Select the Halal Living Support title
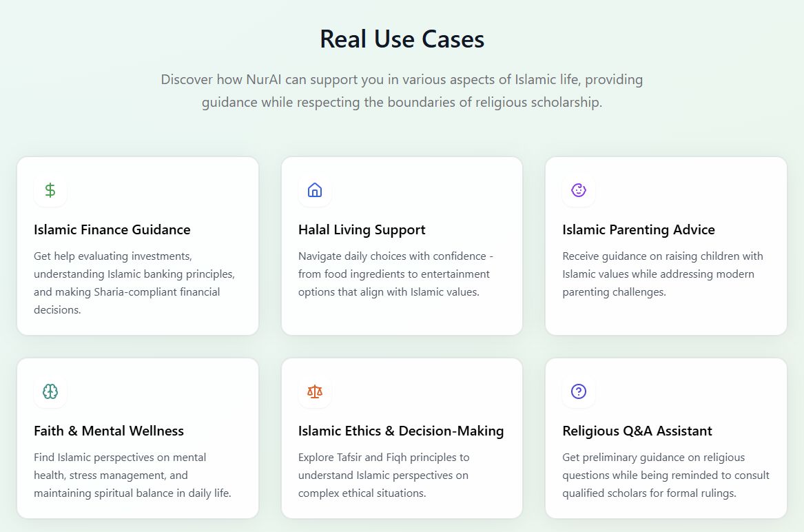 [362, 229]
